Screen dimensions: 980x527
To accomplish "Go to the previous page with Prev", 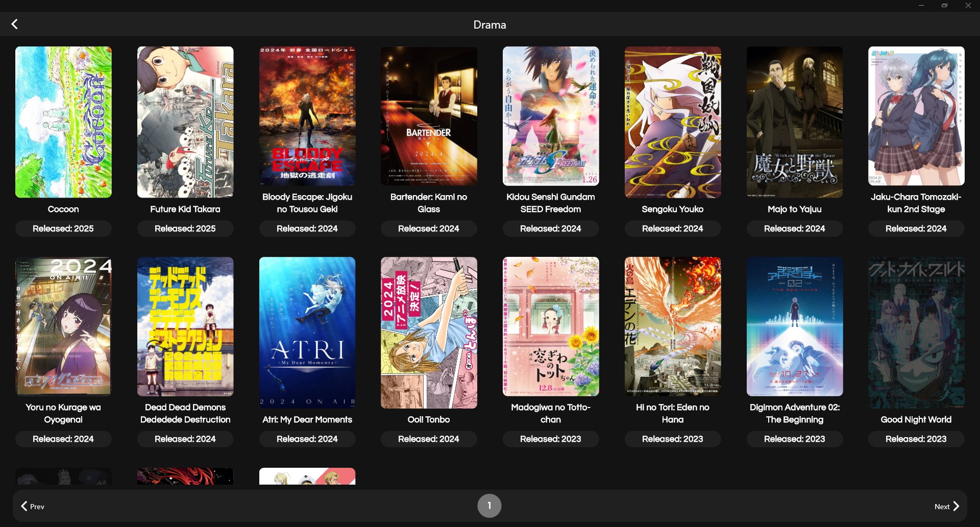I will click(33, 506).
